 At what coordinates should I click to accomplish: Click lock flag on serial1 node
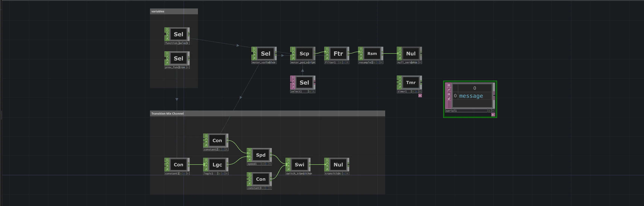pos(449,99)
